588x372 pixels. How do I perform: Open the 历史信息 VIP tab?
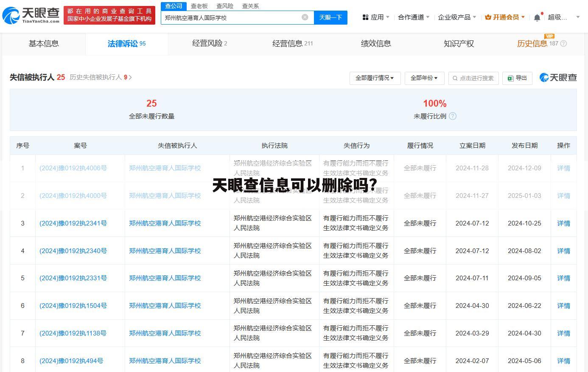pos(538,44)
